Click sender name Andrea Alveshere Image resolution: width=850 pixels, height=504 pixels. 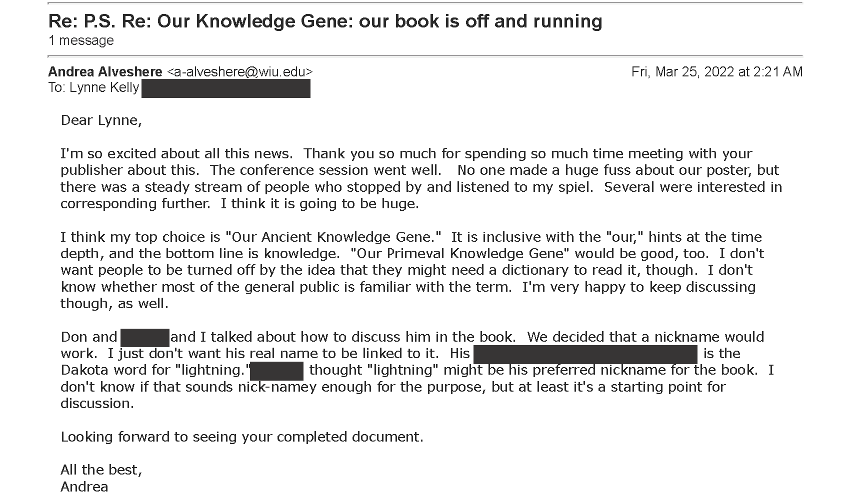click(105, 72)
